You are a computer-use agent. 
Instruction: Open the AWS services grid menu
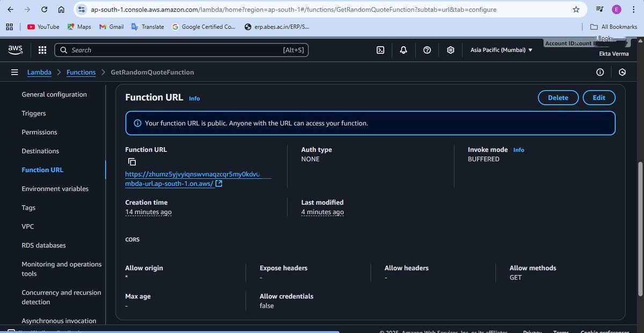pyautogui.click(x=42, y=50)
